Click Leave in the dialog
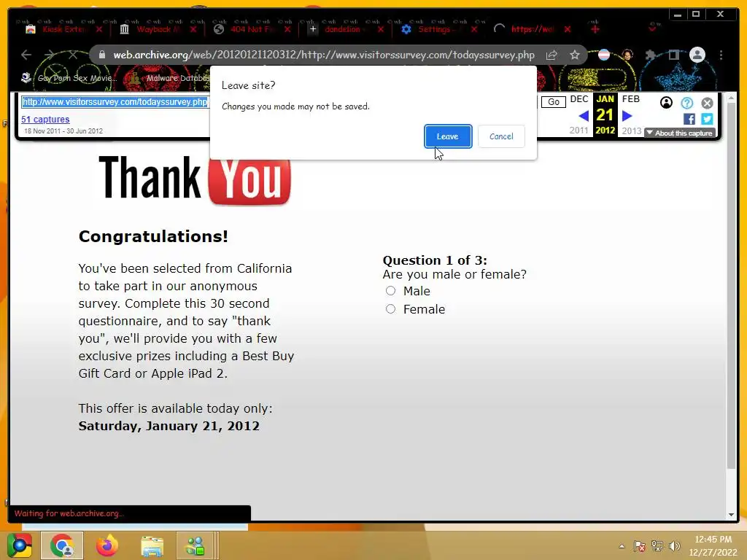Viewport: 747px width, 560px height. point(448,136)
